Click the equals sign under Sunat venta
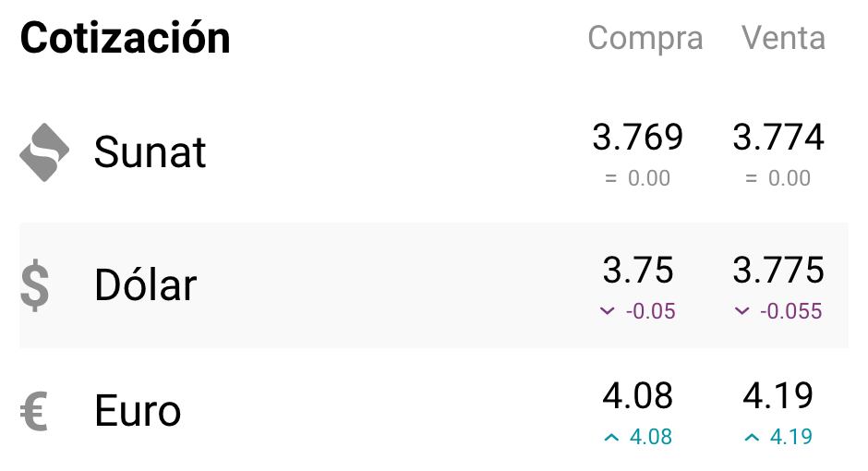Screen dimensions: 868x471 pyautogui.click(x=751, y=179)
